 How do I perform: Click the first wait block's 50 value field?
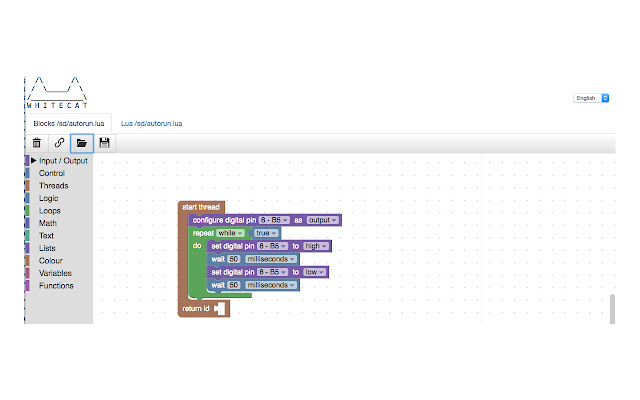233,259
